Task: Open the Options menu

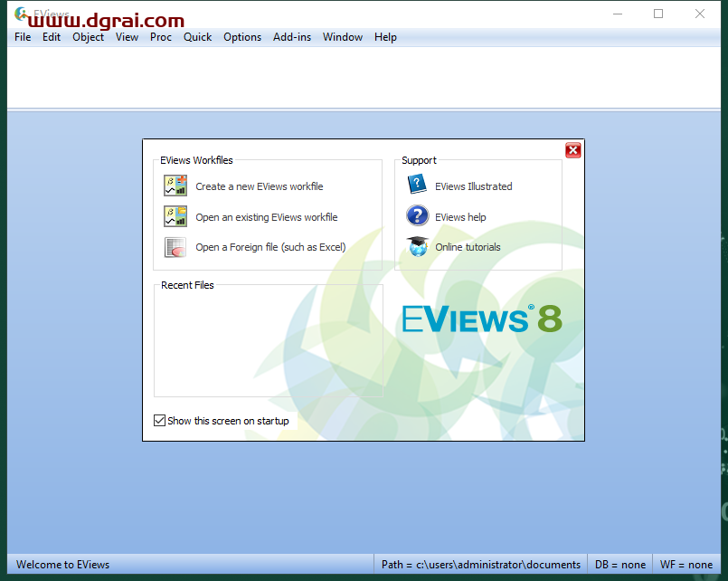Action: point(242,37)
